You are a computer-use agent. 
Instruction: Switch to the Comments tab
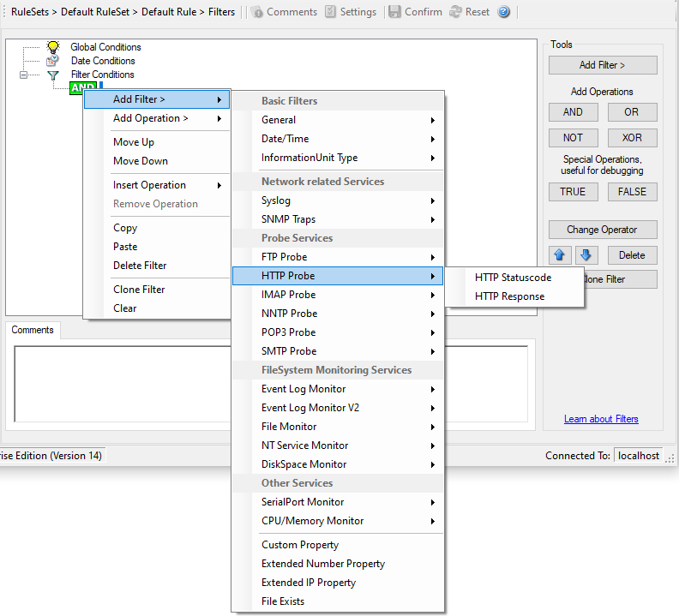[33, 330]
